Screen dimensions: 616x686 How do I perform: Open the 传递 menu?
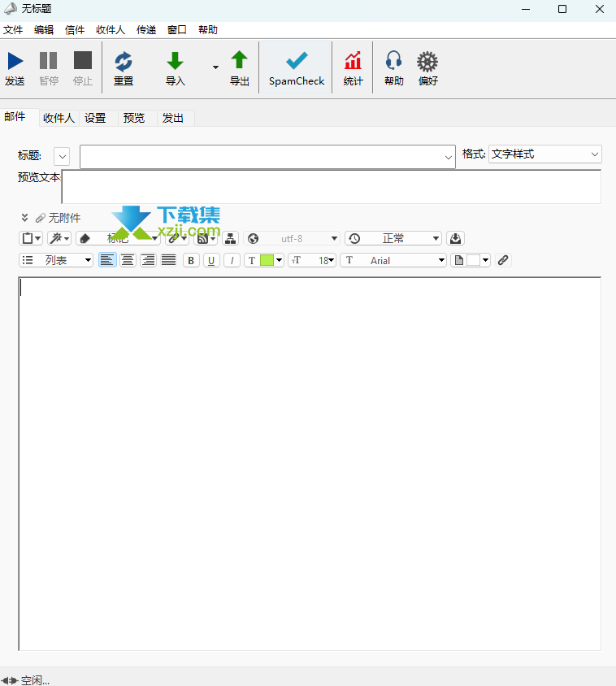pos(146,30)
